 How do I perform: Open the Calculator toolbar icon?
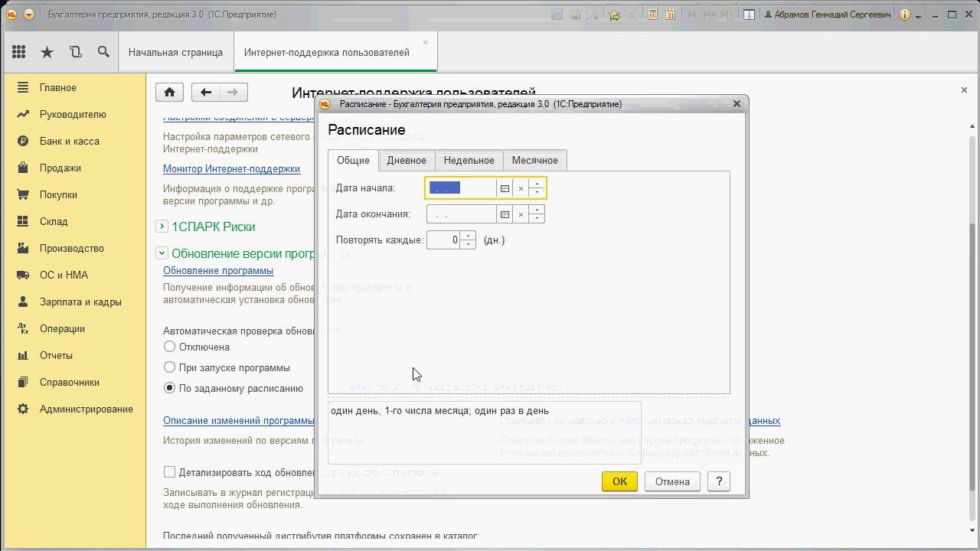click(x=652, y=15)
